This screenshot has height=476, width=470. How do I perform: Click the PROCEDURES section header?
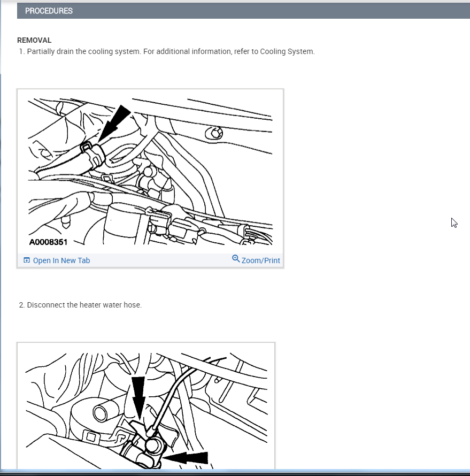243,11
